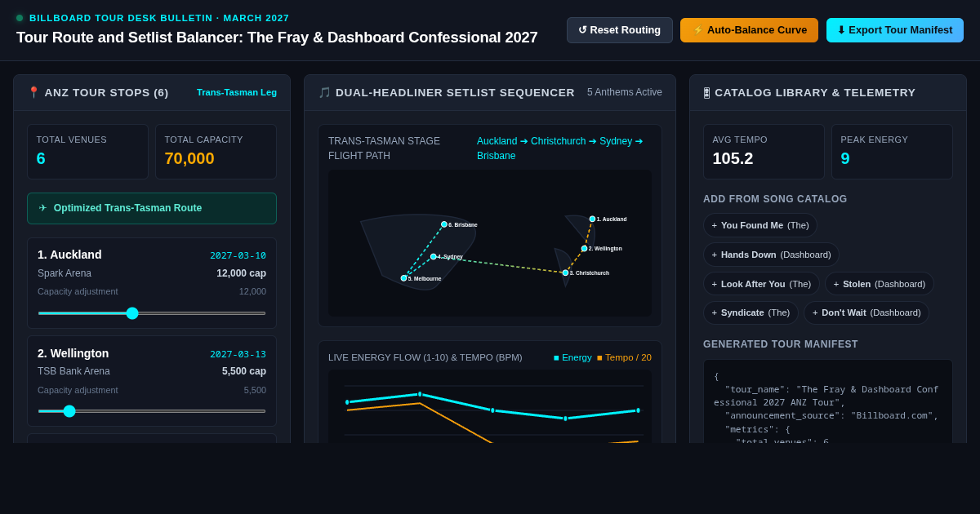Click inside the generated tour manifest box
Screen dimensions: 980x514
827,401
